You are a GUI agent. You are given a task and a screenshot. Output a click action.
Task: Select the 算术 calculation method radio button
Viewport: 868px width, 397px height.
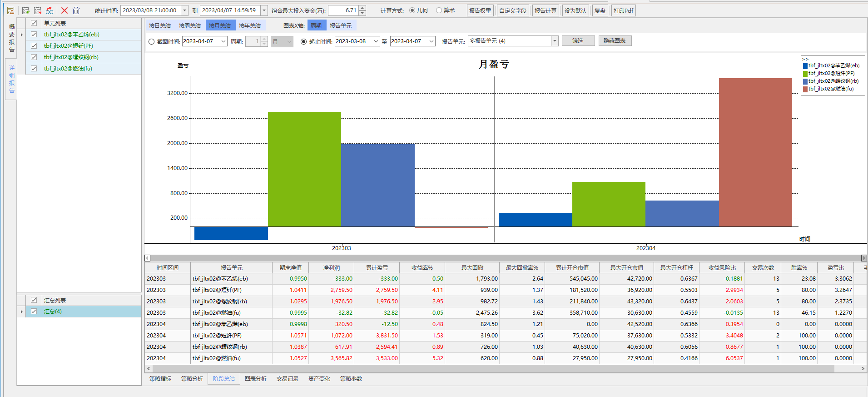(439, 10)
